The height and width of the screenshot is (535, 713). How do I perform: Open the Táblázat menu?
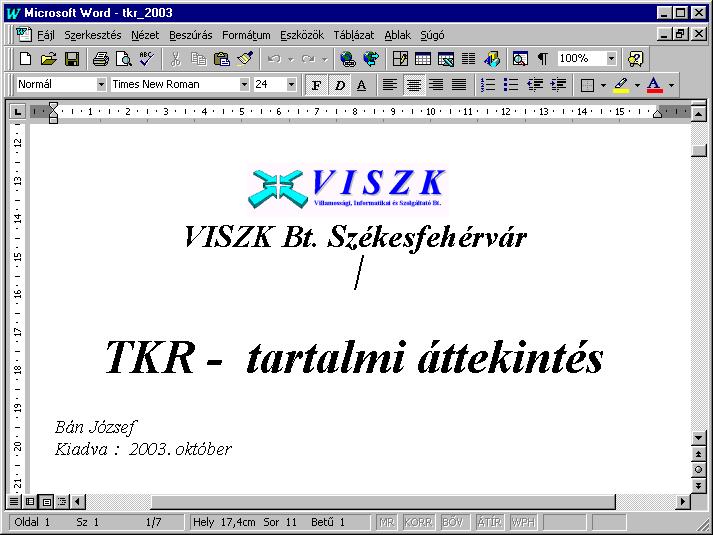[x=354, y=35]
